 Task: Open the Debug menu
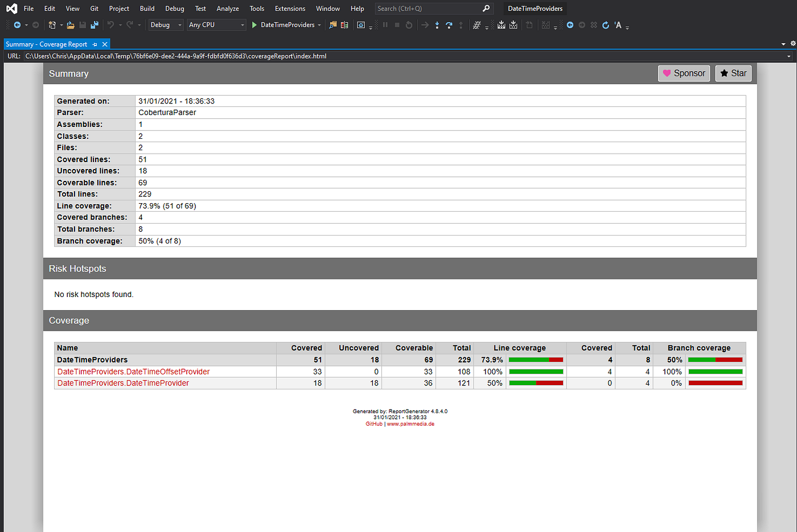[x=175, y=9]
